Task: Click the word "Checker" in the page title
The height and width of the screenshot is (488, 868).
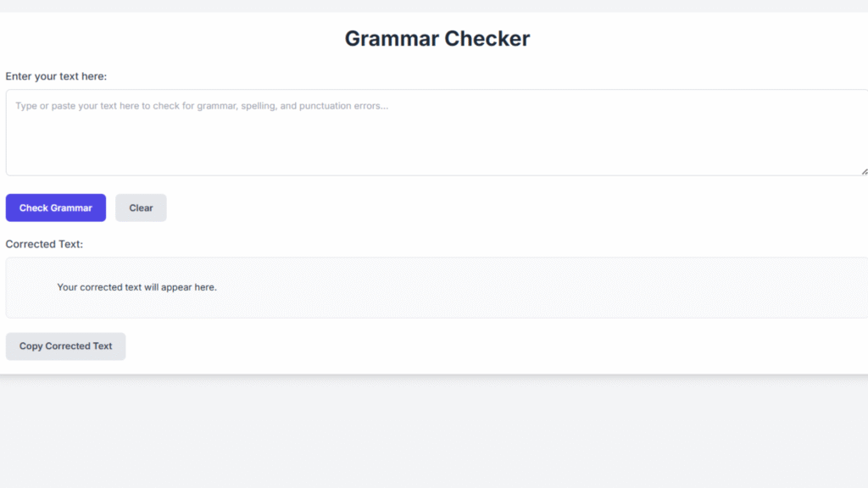Action: click(x=487, y=39)
